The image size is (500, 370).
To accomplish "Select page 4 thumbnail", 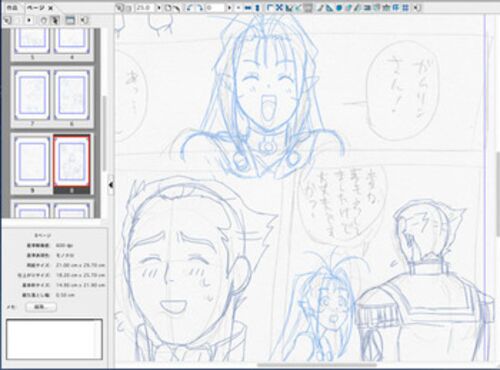I will coord(72,41).
